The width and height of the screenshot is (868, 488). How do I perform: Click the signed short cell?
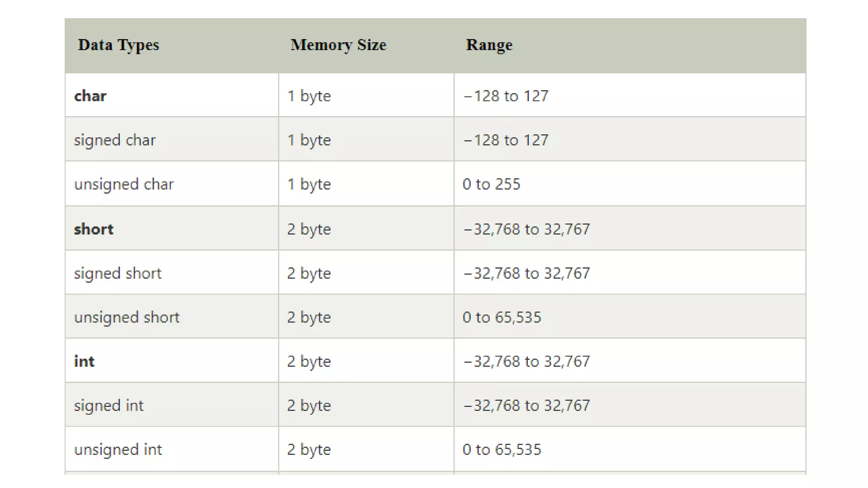[x=118, y=273]
